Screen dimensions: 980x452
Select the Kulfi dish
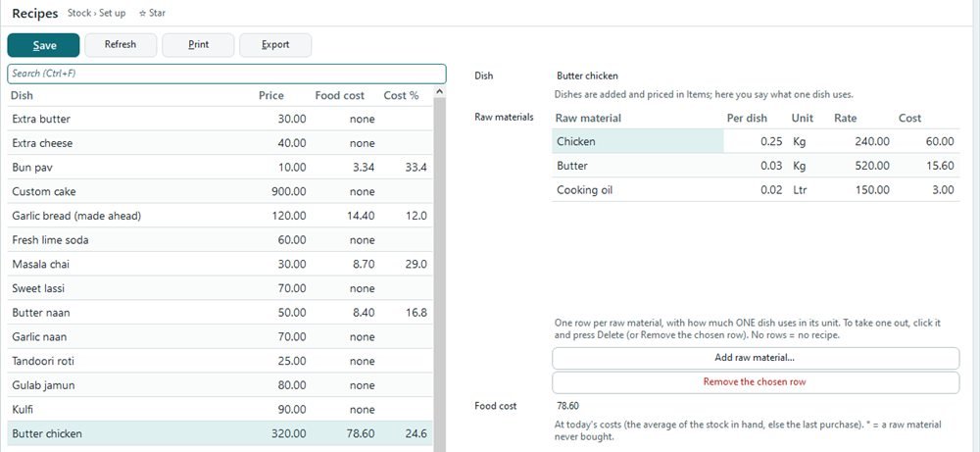220,410
